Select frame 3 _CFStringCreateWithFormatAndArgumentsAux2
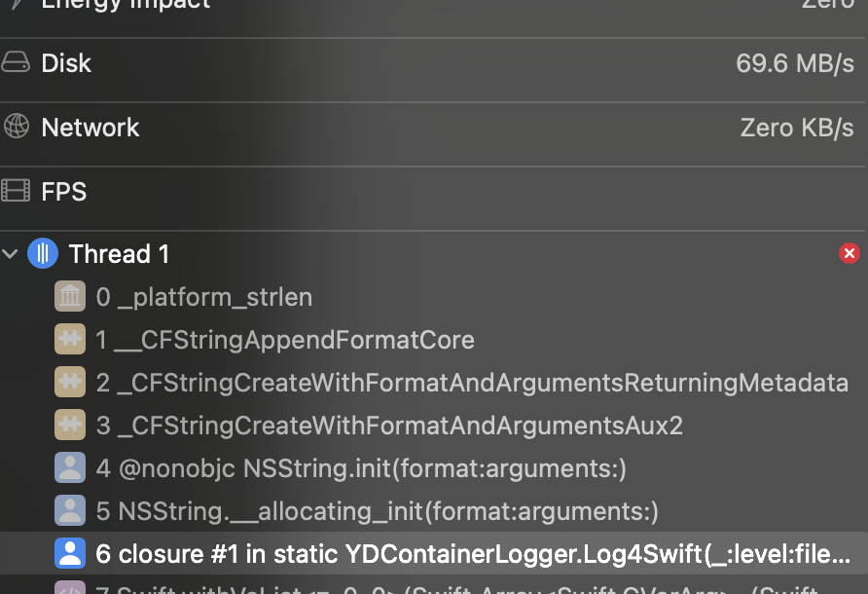The height and width of the screenshot is (594, 868). click(x=389, y=426)
